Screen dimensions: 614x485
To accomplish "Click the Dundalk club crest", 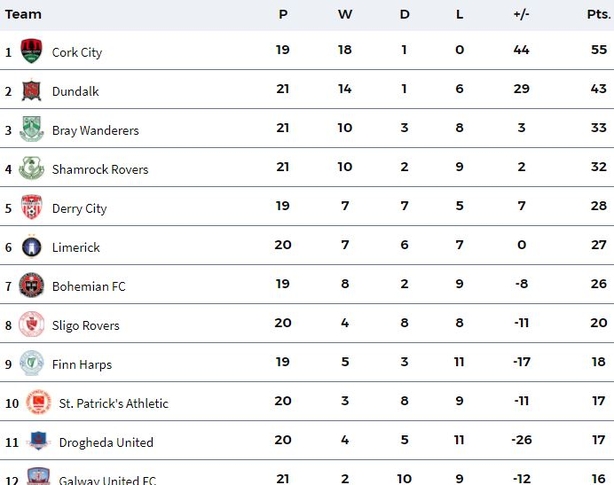I will point(31,90).
